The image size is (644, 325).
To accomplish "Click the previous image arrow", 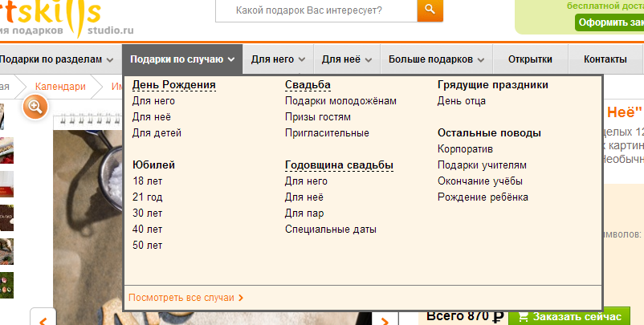I will (43, 319).
